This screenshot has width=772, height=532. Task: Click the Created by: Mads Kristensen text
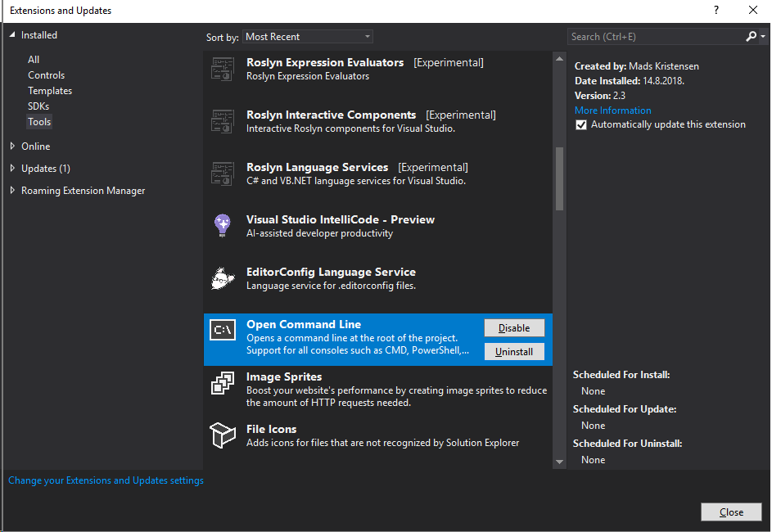(x=637, y=66)
